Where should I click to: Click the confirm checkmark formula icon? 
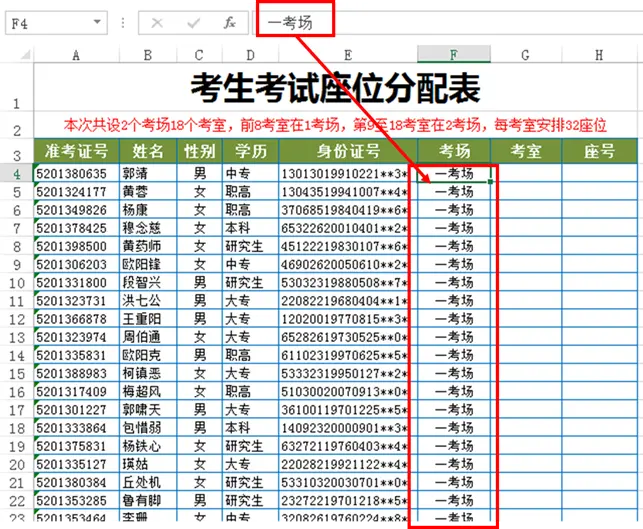click(x=193, y=23)
